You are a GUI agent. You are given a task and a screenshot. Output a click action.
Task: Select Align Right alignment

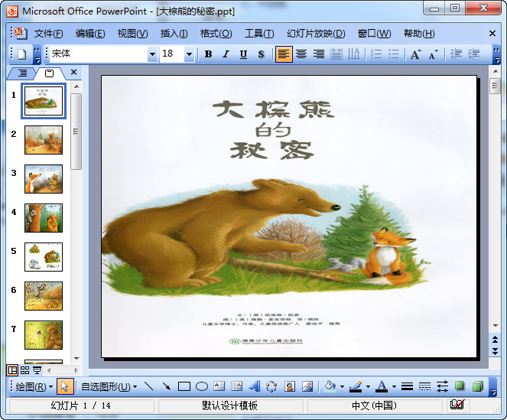pyautogui.click(x=319, y=54)
